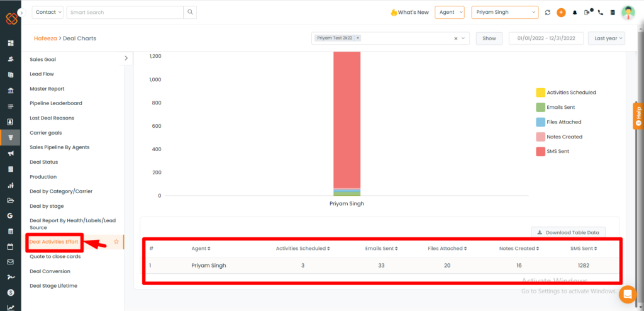Open the date range 01/01/2022 - 12/31/2022 field
This screenshot has height=311, width=644.
click(x=547, y=38)
